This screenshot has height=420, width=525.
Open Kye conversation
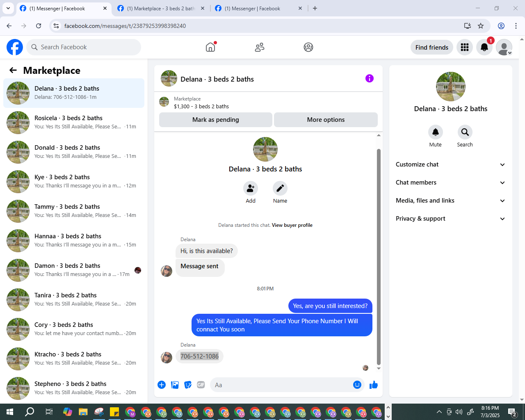[74, 182]
